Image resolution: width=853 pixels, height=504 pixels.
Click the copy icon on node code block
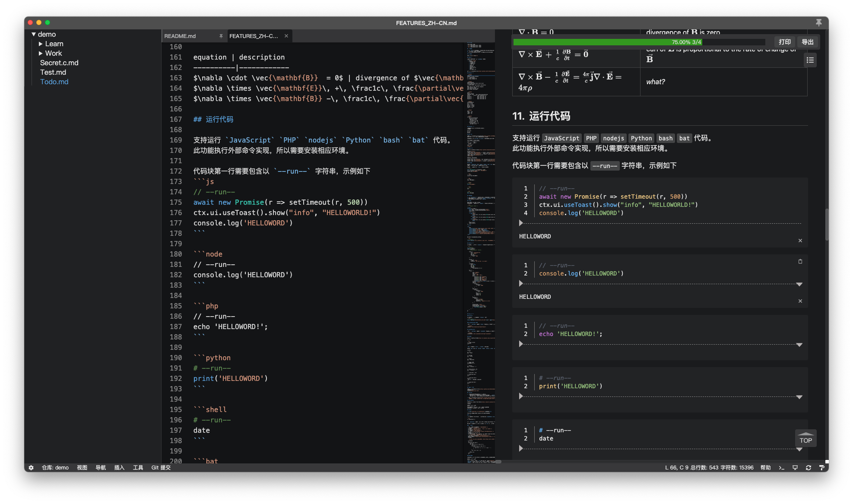click(799, 261)
